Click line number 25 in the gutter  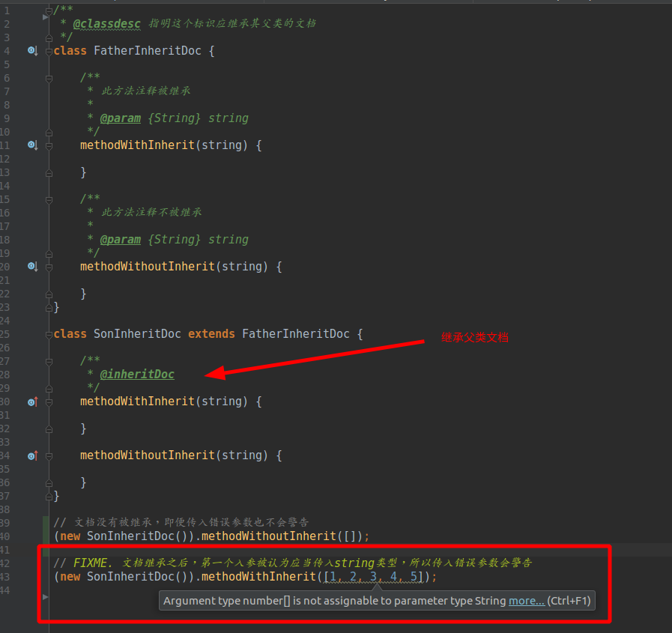click(4, 334)
